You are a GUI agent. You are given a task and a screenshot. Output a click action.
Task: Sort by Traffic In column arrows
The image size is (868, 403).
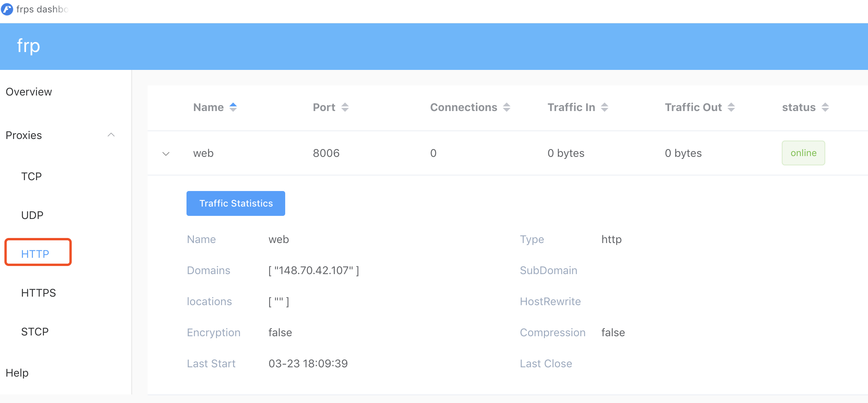click(605, 107)
